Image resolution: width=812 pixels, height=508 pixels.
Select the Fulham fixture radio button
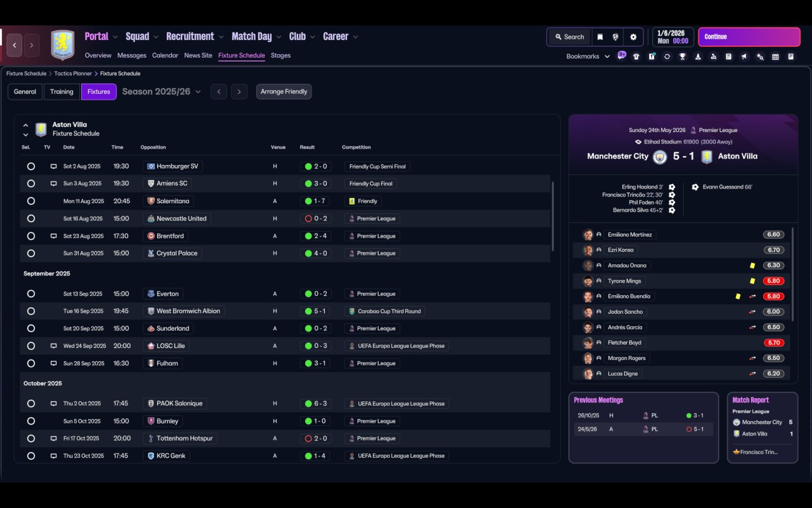click(31, 363)
